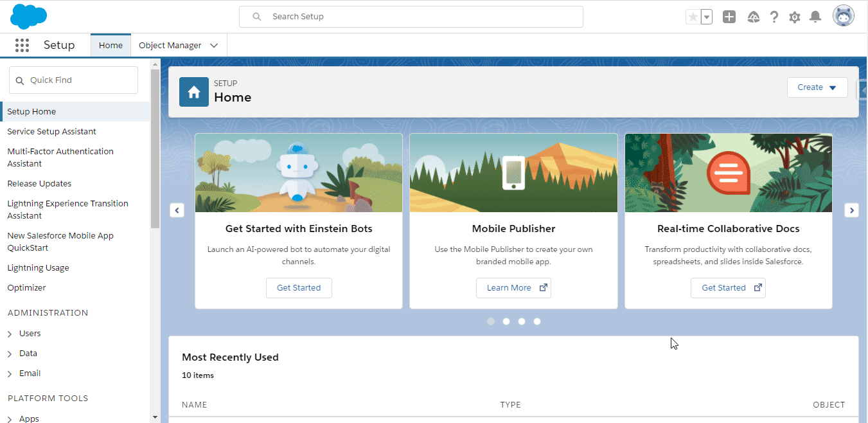Open Optimizer in sidebar
This screenshot has width=868, height=423.
click(26, 287)
